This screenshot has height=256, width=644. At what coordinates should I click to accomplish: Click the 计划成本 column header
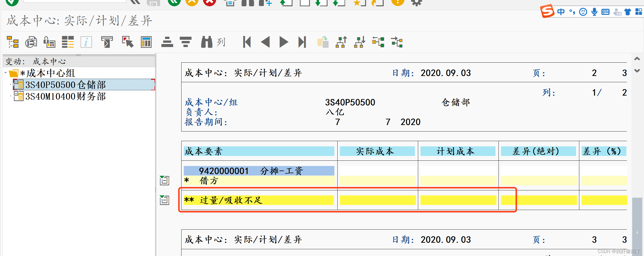click(x=458, y=151)
